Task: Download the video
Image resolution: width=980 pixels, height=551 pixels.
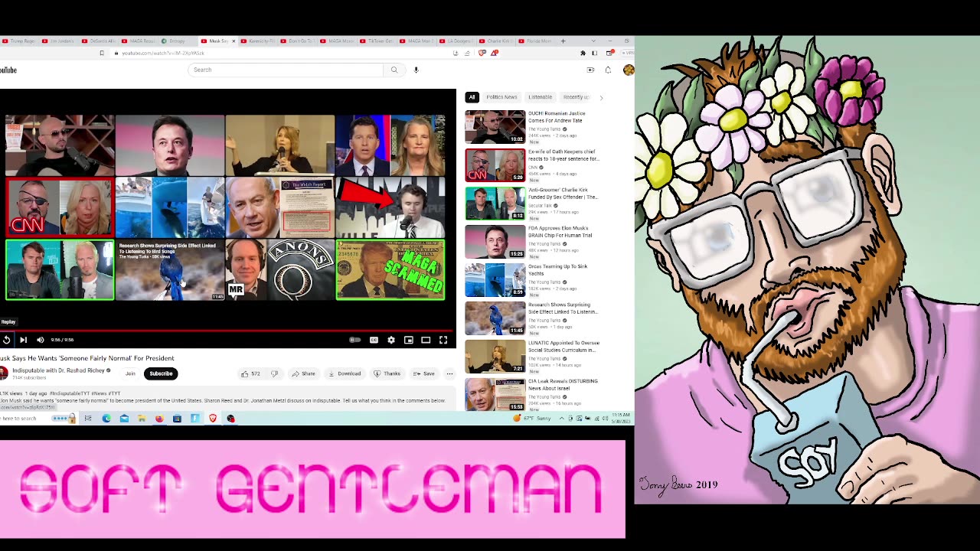Action: pos(345,373)
